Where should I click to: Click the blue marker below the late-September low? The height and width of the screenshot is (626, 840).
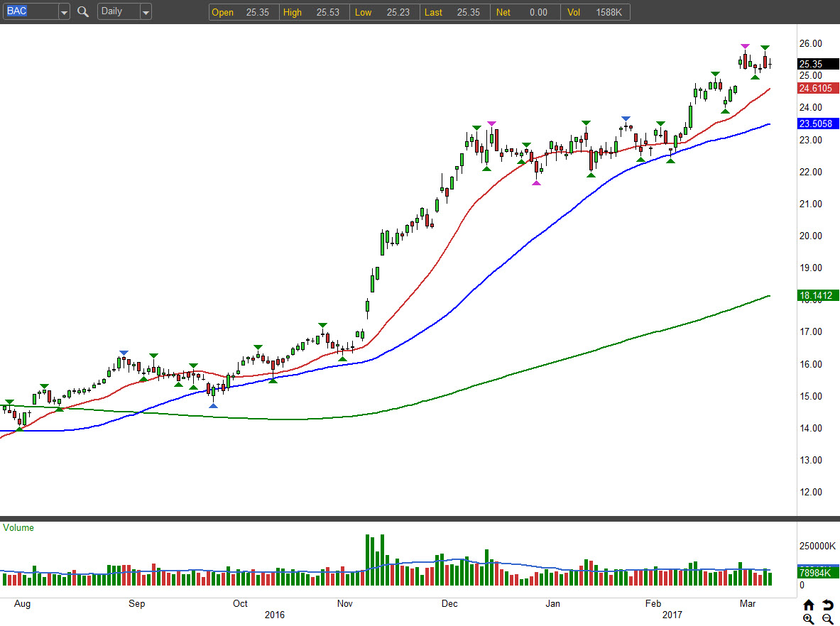click(x=213, y=406)
